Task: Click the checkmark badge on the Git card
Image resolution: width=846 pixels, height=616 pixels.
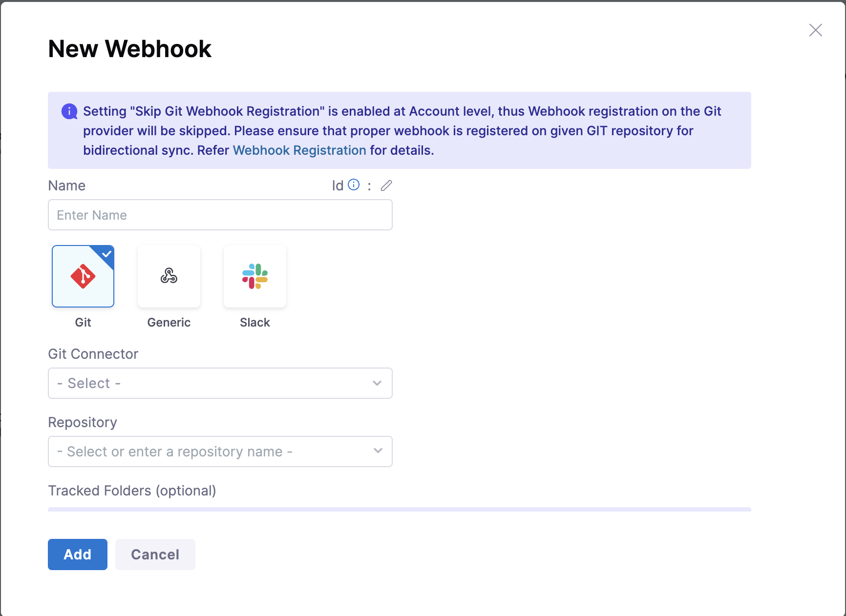Action: tap(106, 254)
